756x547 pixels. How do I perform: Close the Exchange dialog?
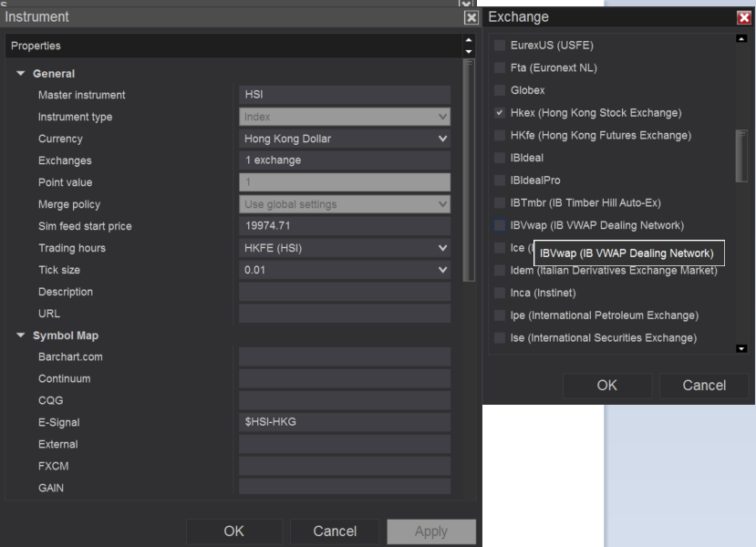pos(744,18)
